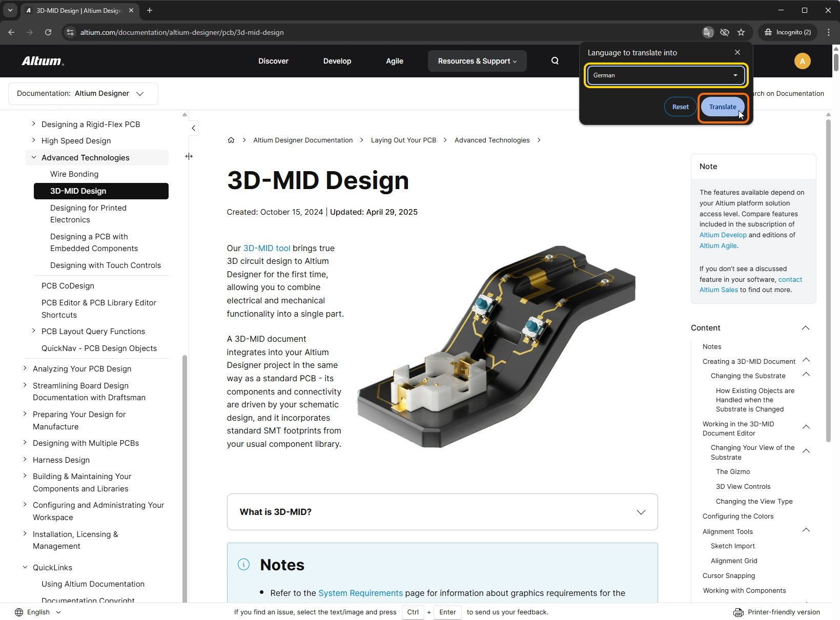Open the translation language dropdown showing German
Viewport: 840px width, 620px height.
coord(666,75)
